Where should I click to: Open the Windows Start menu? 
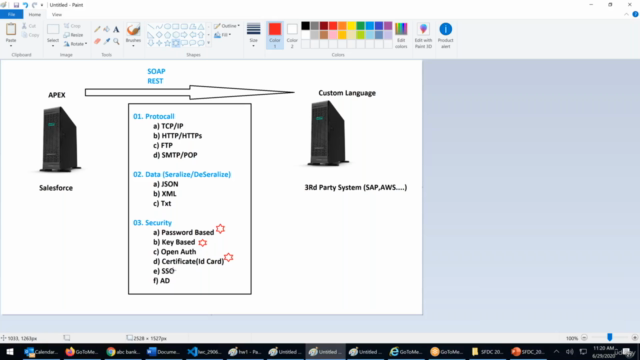10,351
